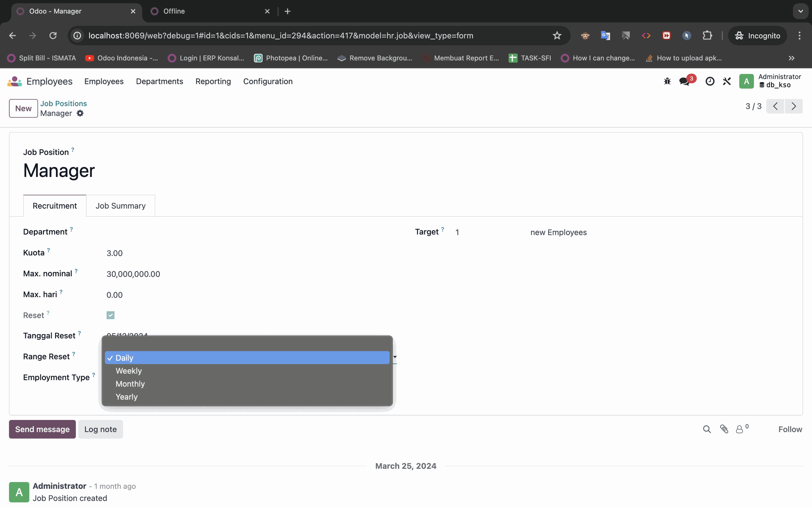Click the attachment paperclip icon
Viewport: 812px width, 508px height.
tap(724, 429)
